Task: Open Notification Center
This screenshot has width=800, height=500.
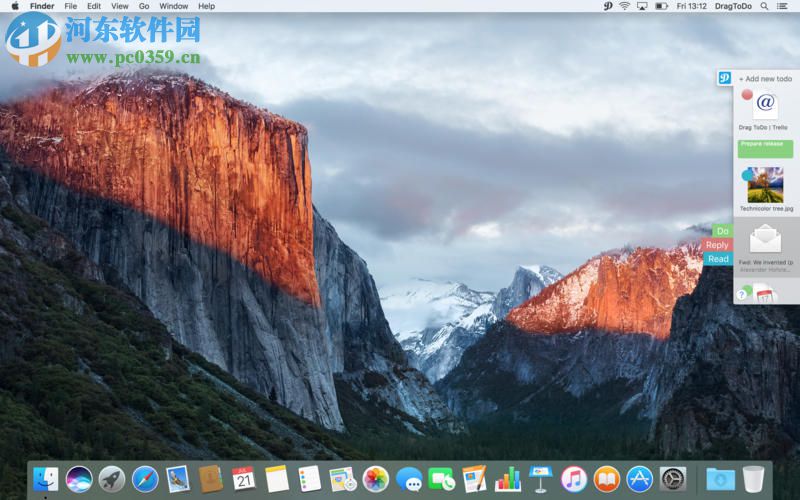Action: pos(782,6)
